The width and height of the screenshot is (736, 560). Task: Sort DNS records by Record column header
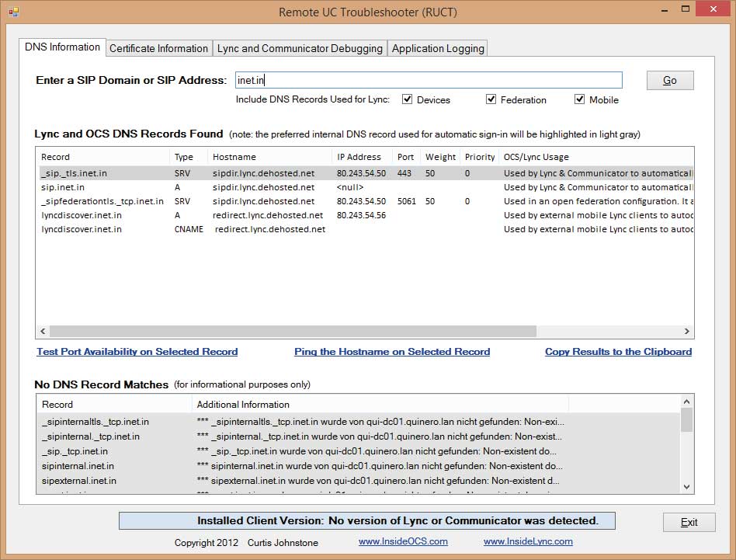[x=102, y=157]
